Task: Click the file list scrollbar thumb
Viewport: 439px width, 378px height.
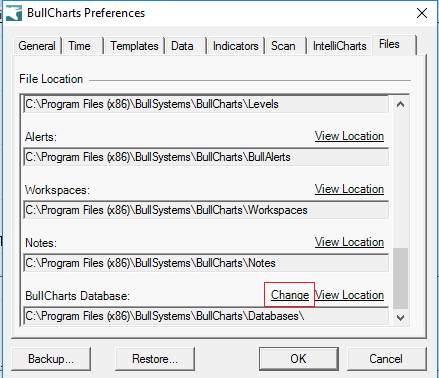Action: click(400, 278)
